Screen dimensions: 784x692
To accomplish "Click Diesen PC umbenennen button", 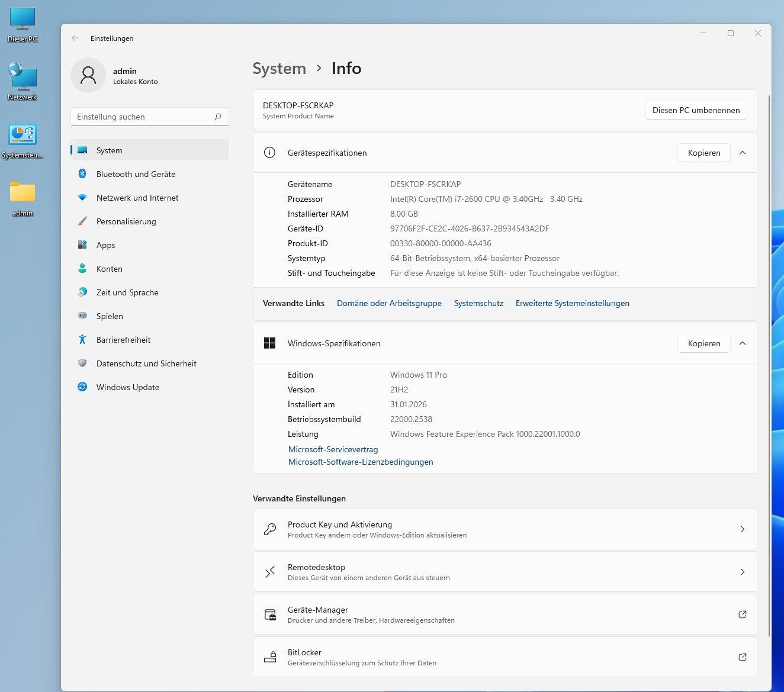I will [696, 110].
